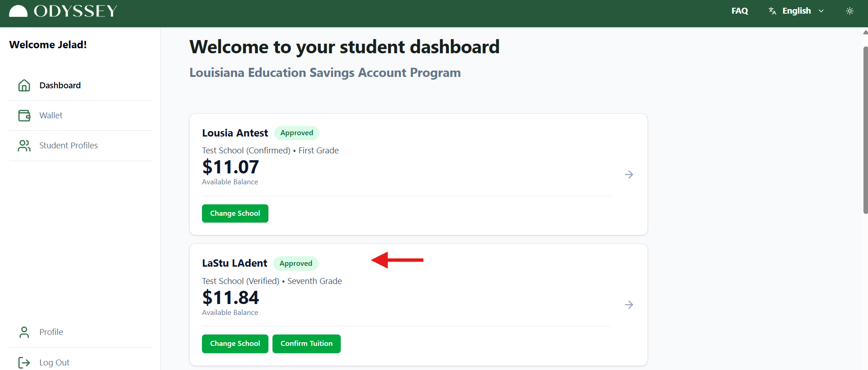Click the page vertical scrollbar

pyautogui.click(x=865, y=130)
